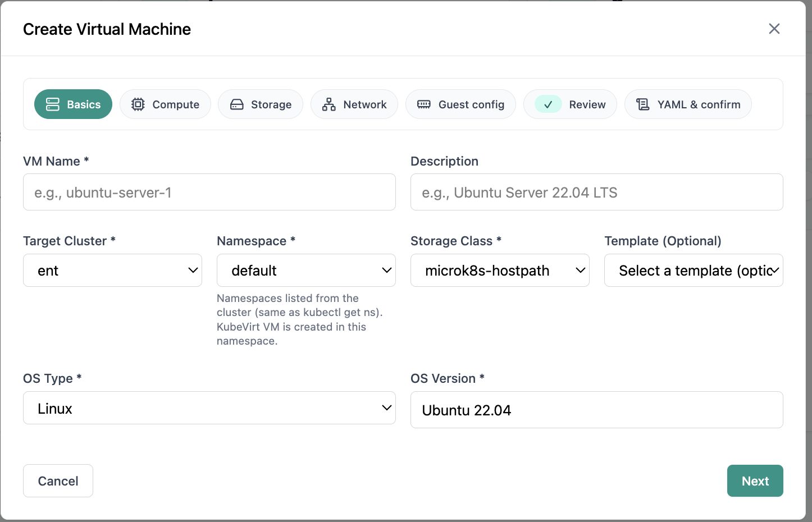This screenshot has height=522, width=812.
Task: Jump to the Review step
Action: (570, 104)
